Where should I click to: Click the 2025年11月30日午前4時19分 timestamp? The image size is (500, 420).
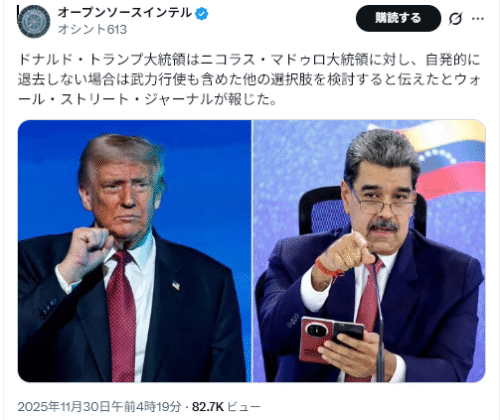pos(99,407)
